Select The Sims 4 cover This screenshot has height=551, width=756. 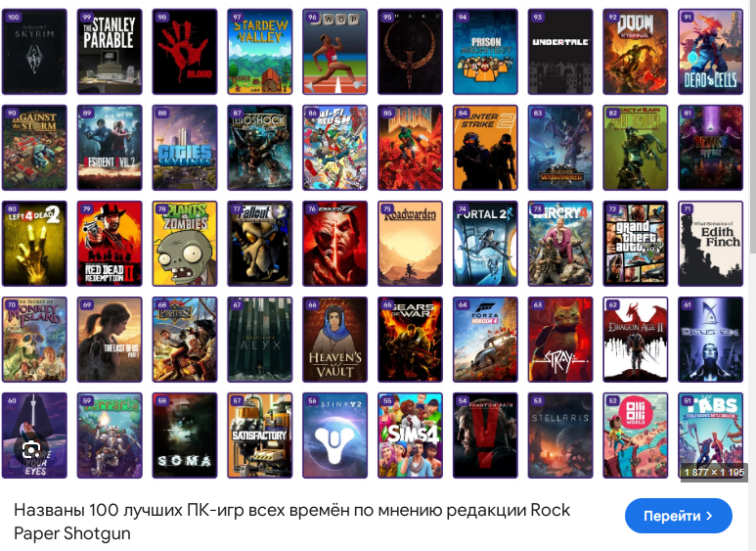point(410,436)
